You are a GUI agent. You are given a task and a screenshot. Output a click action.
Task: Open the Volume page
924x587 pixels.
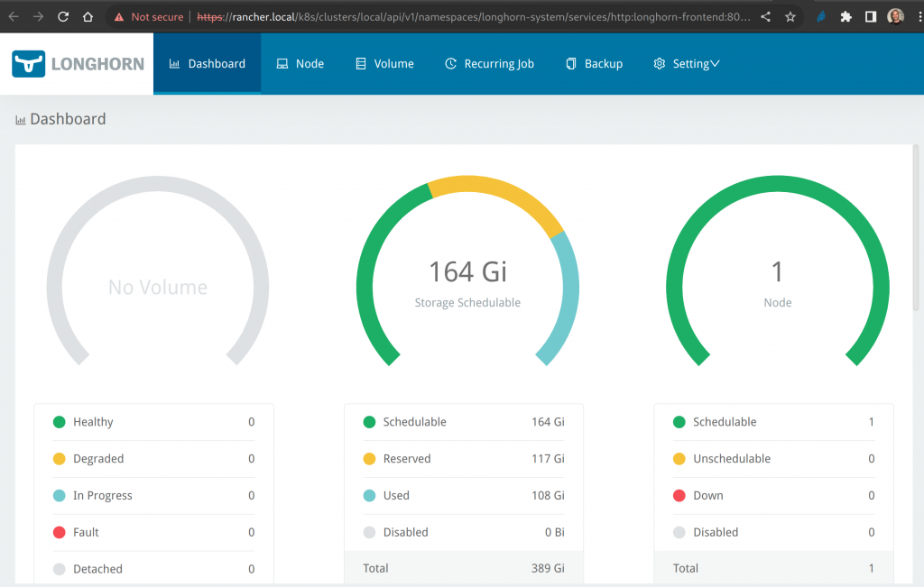point(384,64)
